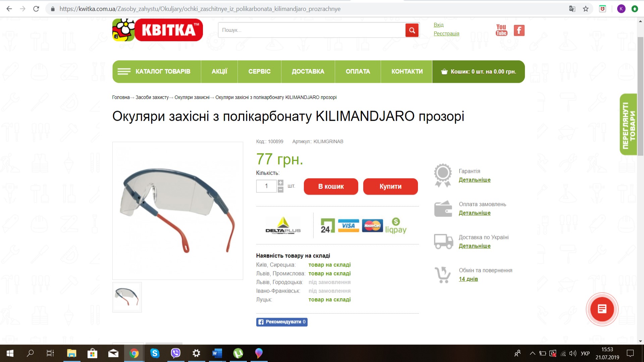
Task: Open the Chrome profile avatar K
Action: (x=621, y=9)
